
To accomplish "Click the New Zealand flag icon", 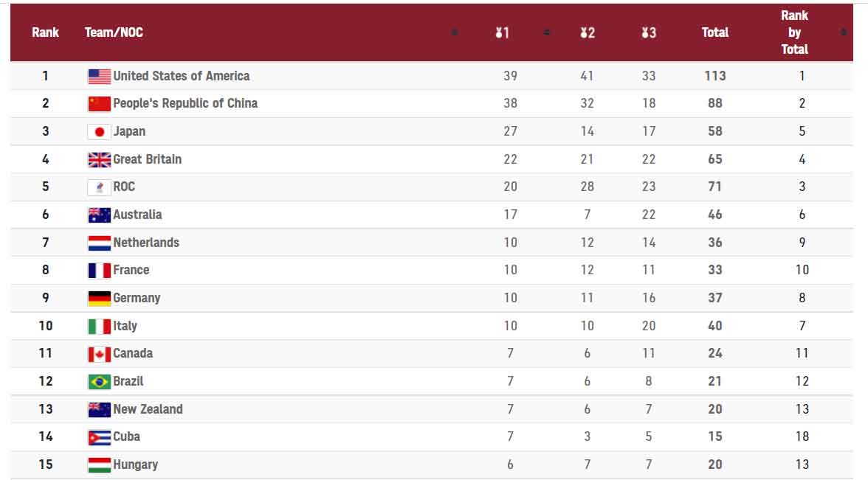I will coord(97,409).
